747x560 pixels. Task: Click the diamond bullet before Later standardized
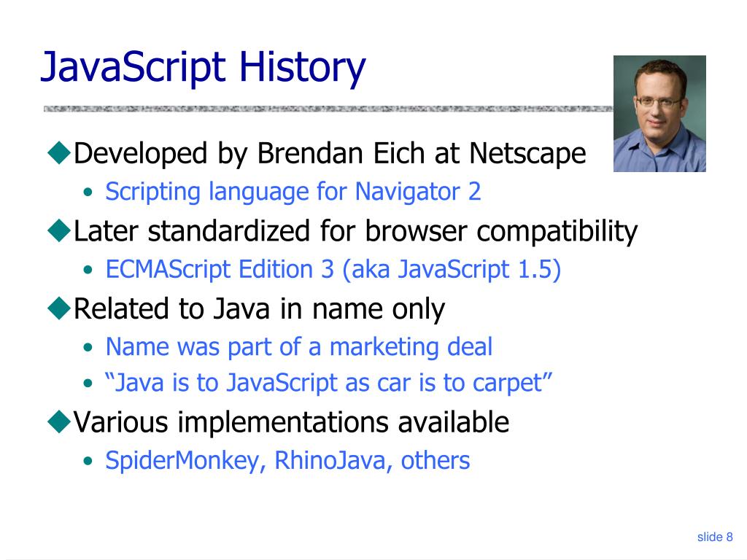click(x=60, y=230)
